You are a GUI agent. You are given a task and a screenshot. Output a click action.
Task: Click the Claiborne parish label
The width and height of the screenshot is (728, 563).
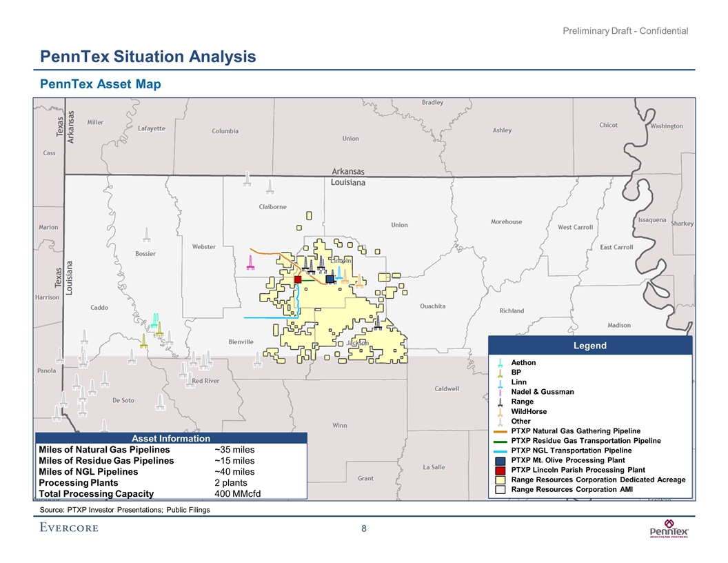272,207
